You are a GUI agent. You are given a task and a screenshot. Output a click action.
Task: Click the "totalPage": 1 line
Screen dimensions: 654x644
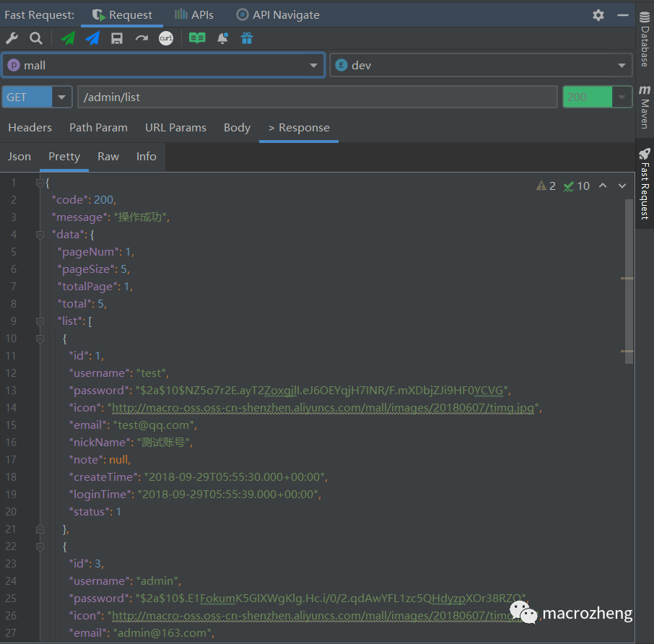[95, 287]
